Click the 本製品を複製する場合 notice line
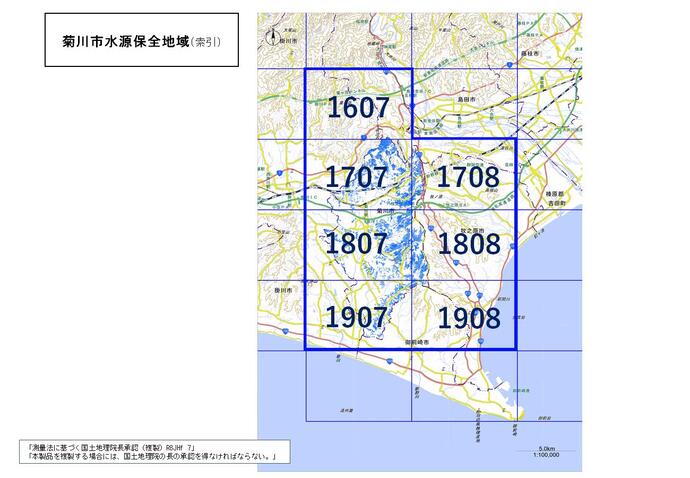The image size is (690, 478). point(152,456)
